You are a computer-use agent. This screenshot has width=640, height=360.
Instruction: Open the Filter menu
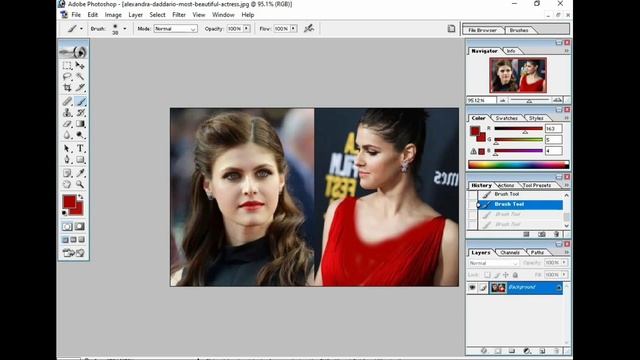179,15
